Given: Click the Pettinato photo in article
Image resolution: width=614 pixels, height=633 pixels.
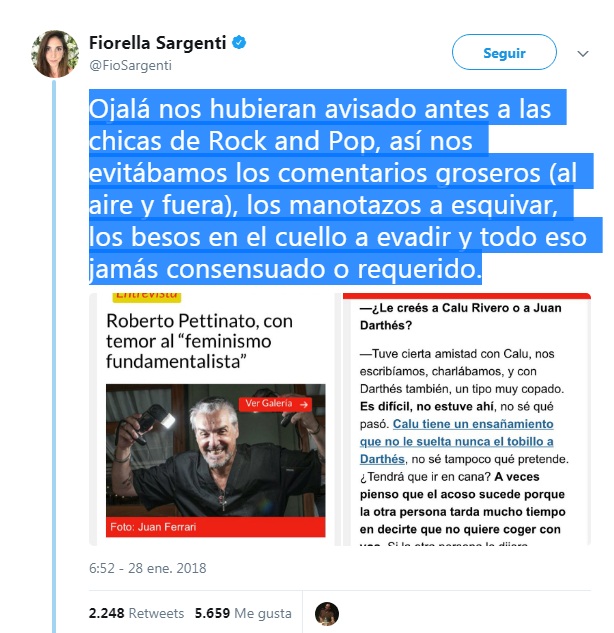Looking at the screenshot, I should tap(216, 450).
